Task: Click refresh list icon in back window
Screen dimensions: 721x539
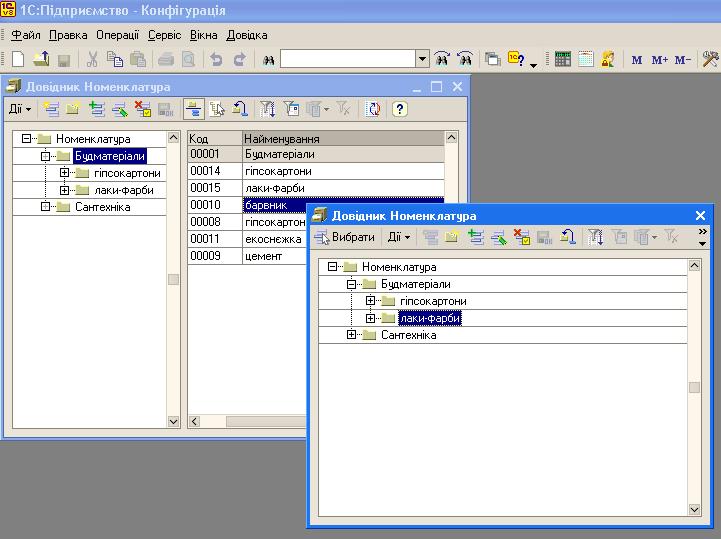Action: (x=373, y=109)
